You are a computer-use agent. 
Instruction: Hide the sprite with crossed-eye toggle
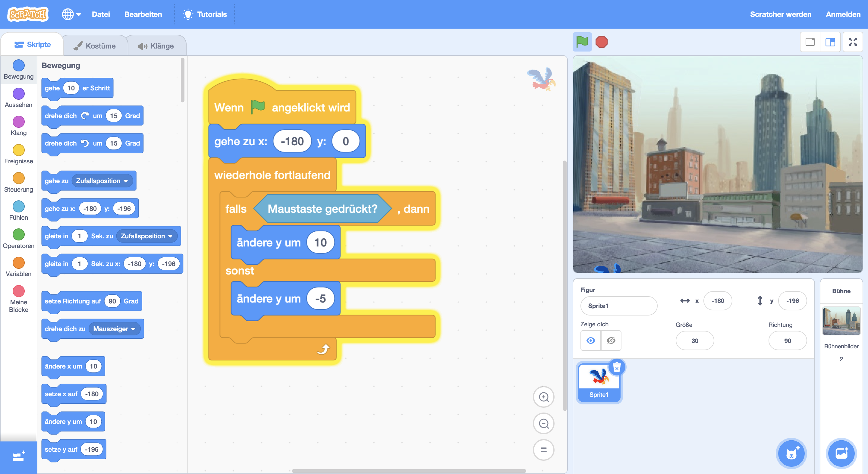tap(611, 341)
